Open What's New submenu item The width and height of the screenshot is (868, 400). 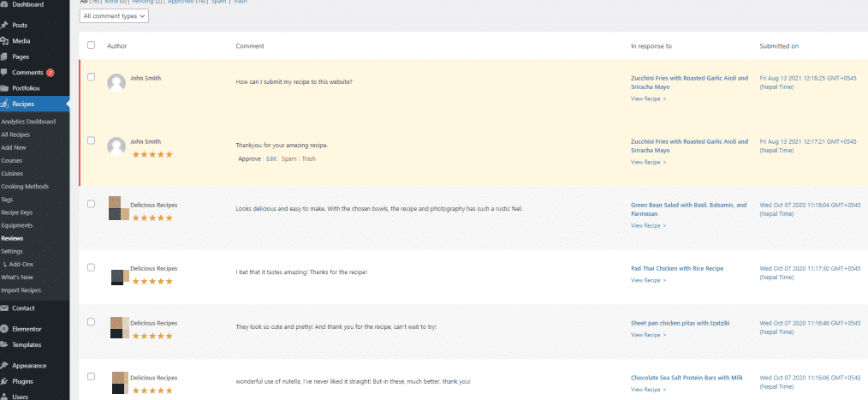pyautogui.click(x=17, y=278)
